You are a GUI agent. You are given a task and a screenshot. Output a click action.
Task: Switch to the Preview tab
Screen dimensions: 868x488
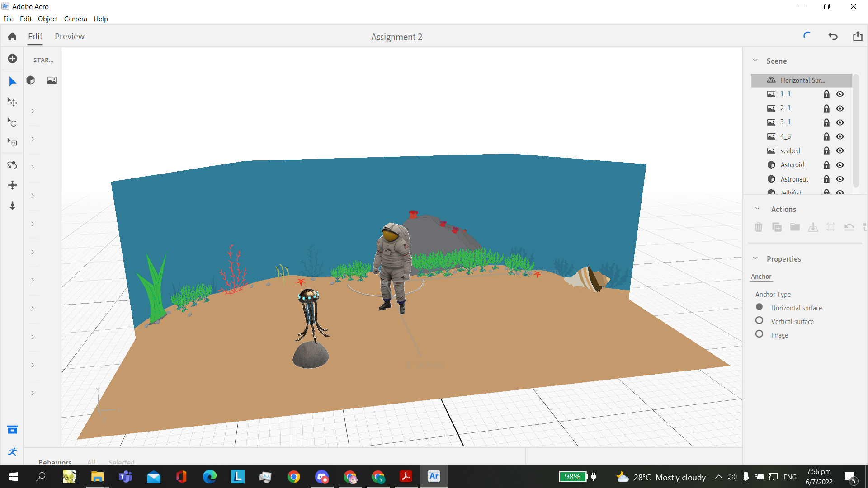(70, 37)
